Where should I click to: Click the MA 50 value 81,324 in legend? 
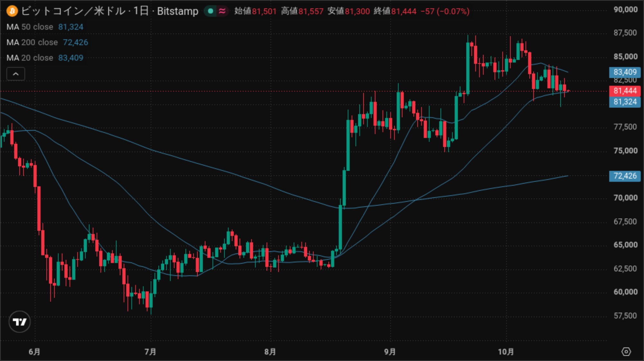(x=71, y=27)
